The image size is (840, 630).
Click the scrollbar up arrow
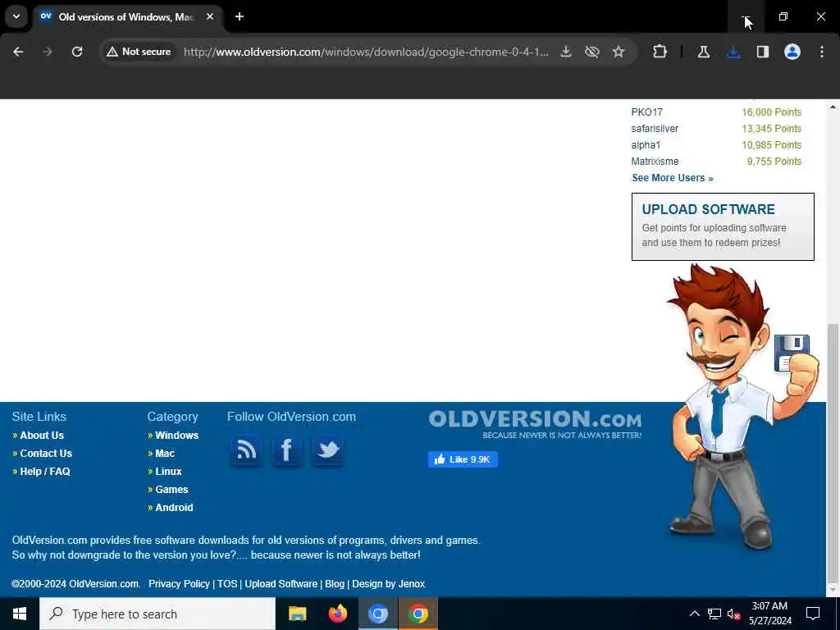click(833, 107)
